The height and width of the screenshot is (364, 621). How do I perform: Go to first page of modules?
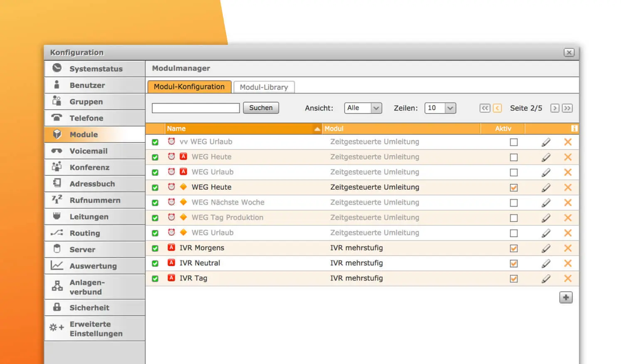point(485,108)
